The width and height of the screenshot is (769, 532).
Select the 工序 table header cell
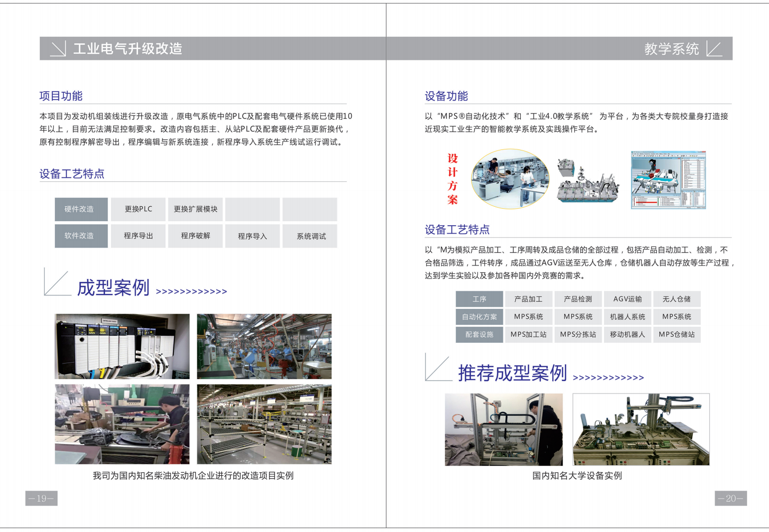point(479,299)
